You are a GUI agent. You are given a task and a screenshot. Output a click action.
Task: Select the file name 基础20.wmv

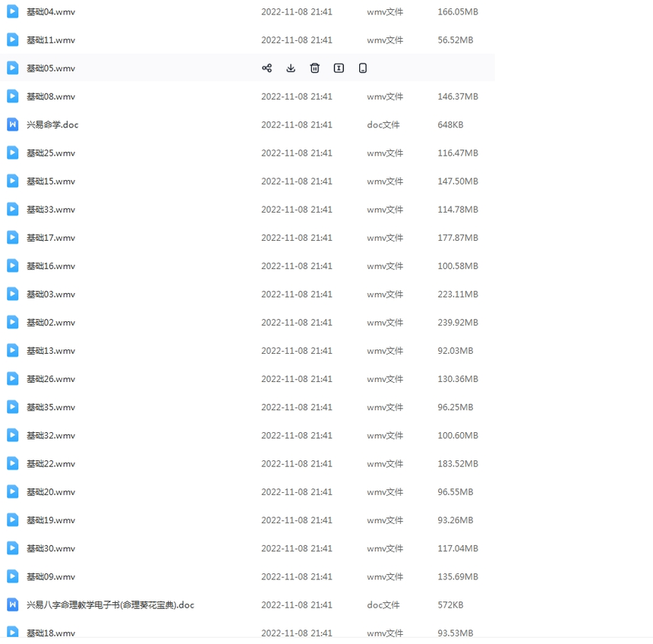tap(51, 492)
